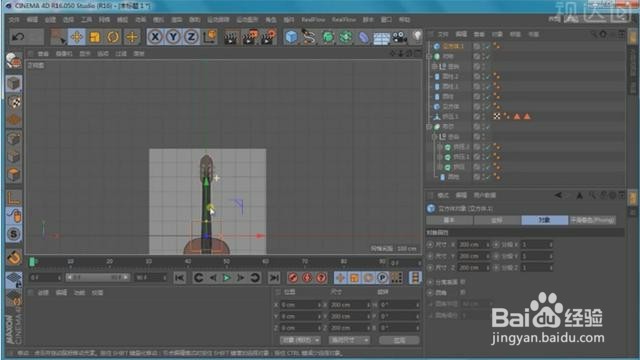Viewport: 640px width, 360px height.
Task: Switch to Polygons mode
Action: point(14,175)
